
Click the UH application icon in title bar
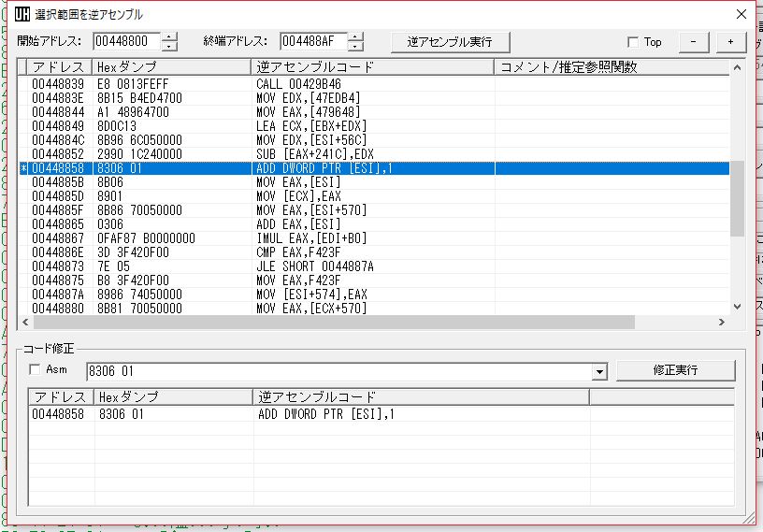pos(22,14)
